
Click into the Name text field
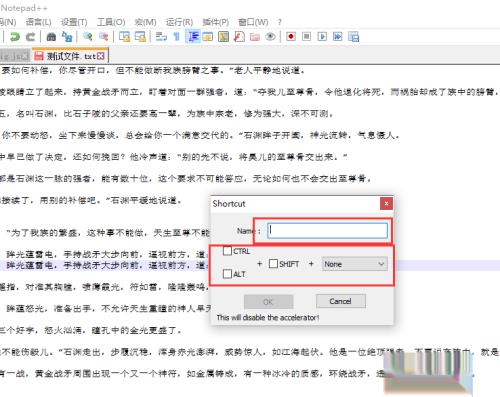327,230
